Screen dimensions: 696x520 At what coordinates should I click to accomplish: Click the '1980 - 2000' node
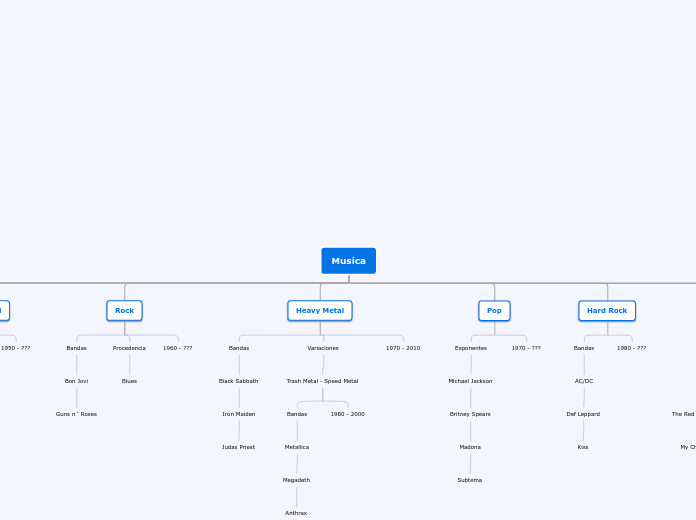click(x=348, y=414)
